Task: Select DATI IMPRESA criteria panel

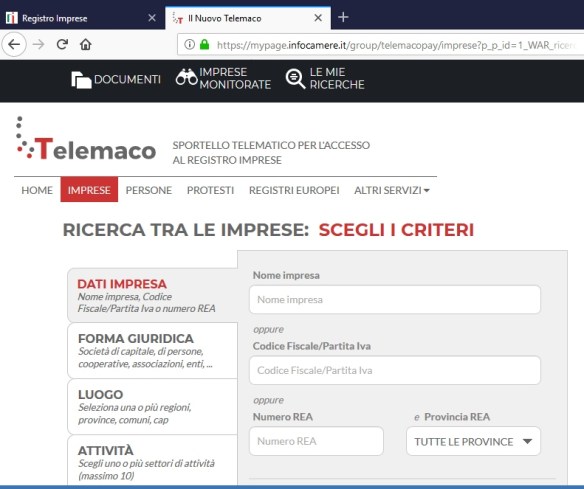Action: point(152,295)
